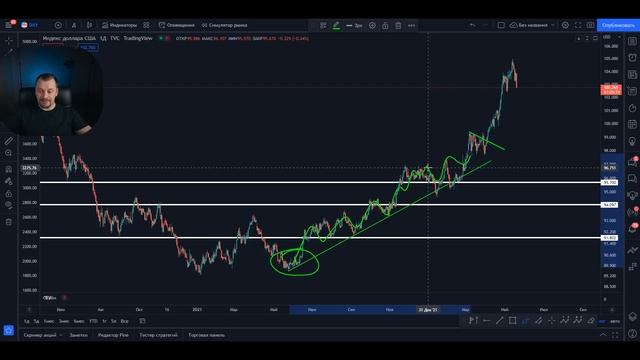Open the timeframe interval selector
The image size is (640, 360).
pyautogui.click(x=74, y=25)
